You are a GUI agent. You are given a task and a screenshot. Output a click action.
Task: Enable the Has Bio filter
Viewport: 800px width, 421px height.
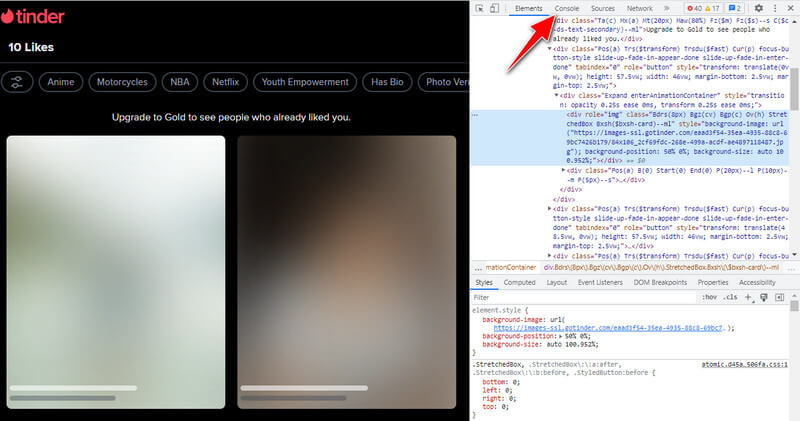[385, 82]
